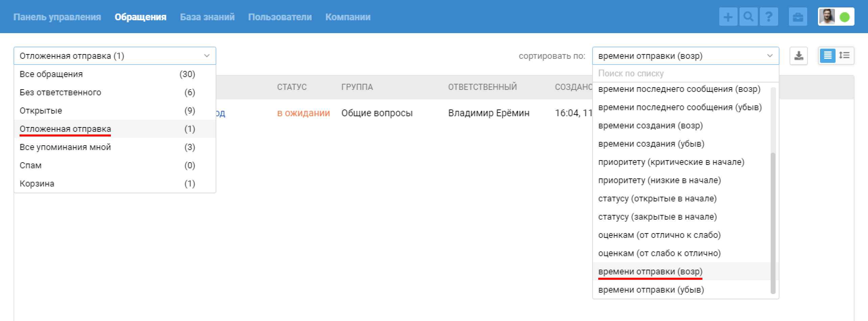The image size is (868, 321).
Task: Select the Спам filter
Action: [x=115, y=165]
